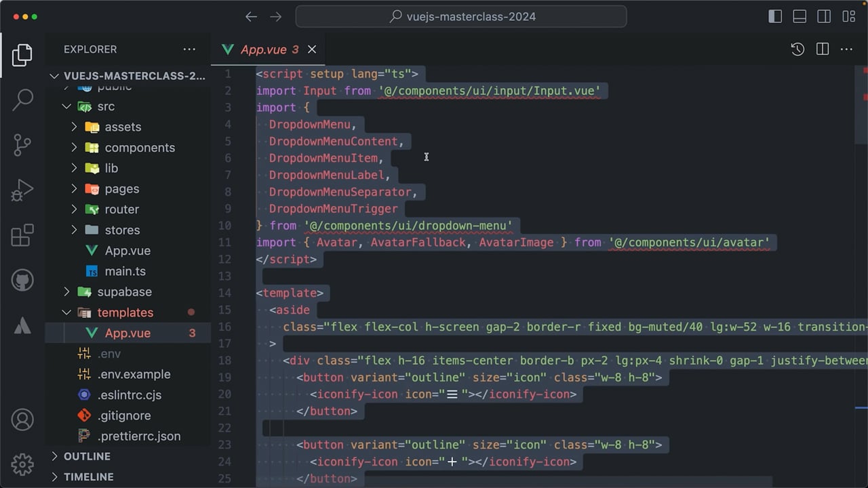Open the Accounts menu
868x488 pixels.
tap(22, 420)
